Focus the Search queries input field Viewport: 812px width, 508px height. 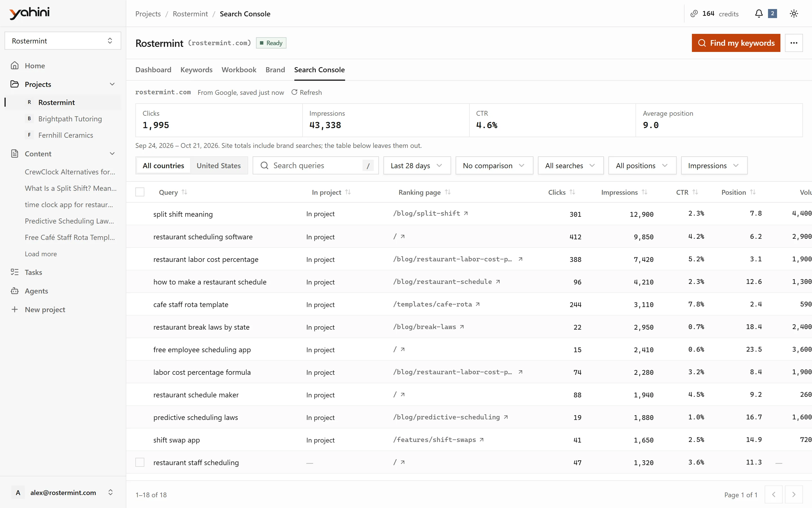[x=315, y=165]
